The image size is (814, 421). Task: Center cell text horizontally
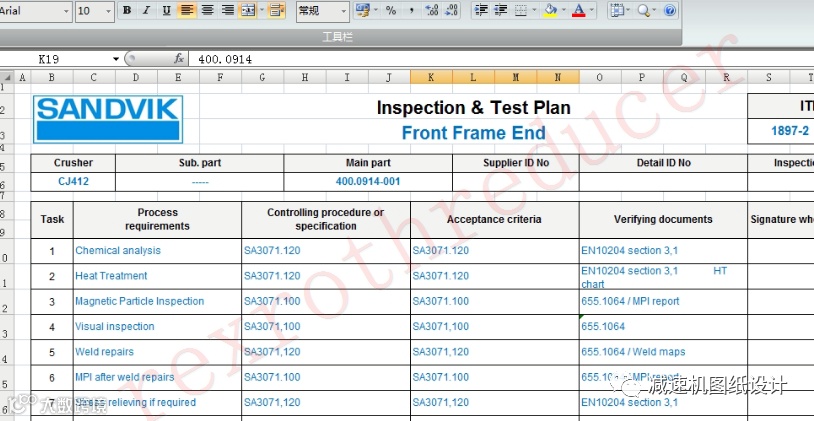point(207,10)
